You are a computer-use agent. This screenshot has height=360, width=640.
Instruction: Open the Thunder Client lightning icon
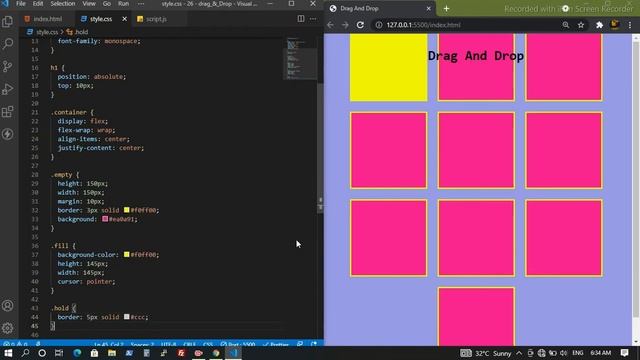pyautogui.click(x=7, y=134)
